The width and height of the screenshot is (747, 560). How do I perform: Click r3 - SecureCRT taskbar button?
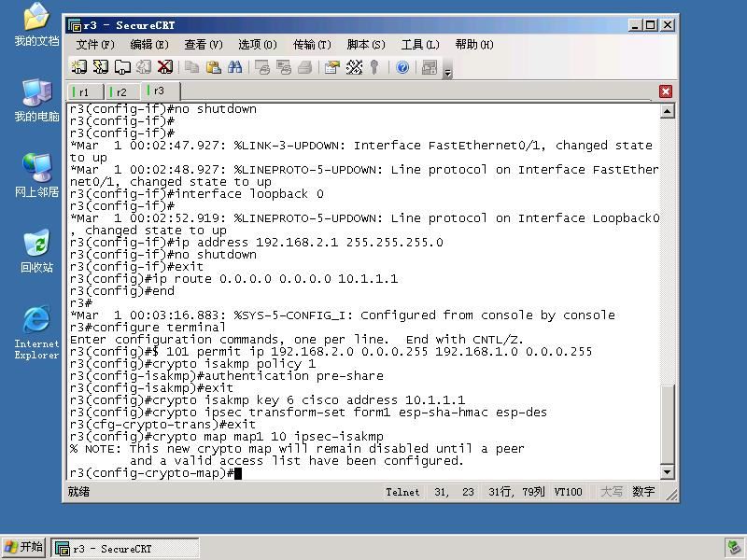point(125,549)
